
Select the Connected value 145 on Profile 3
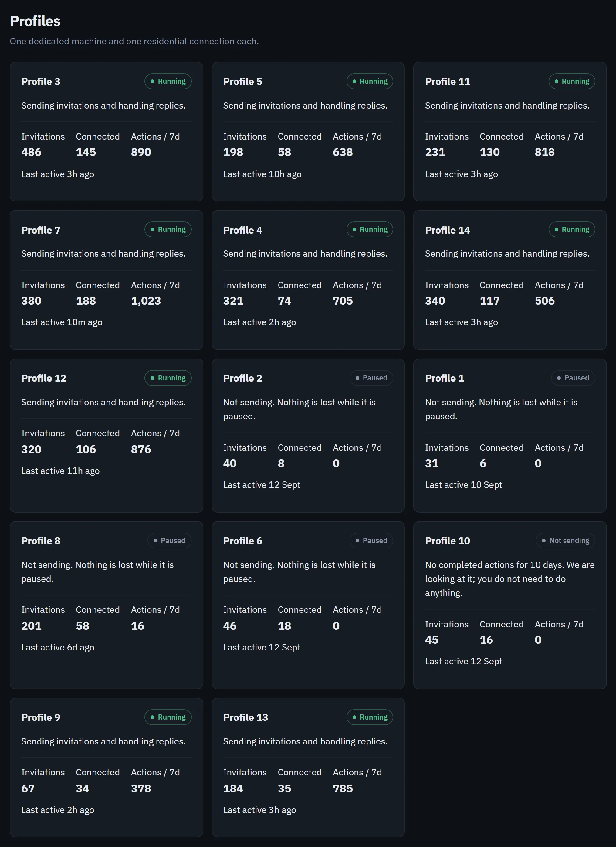pyautogui.click(x=86, y=152)
